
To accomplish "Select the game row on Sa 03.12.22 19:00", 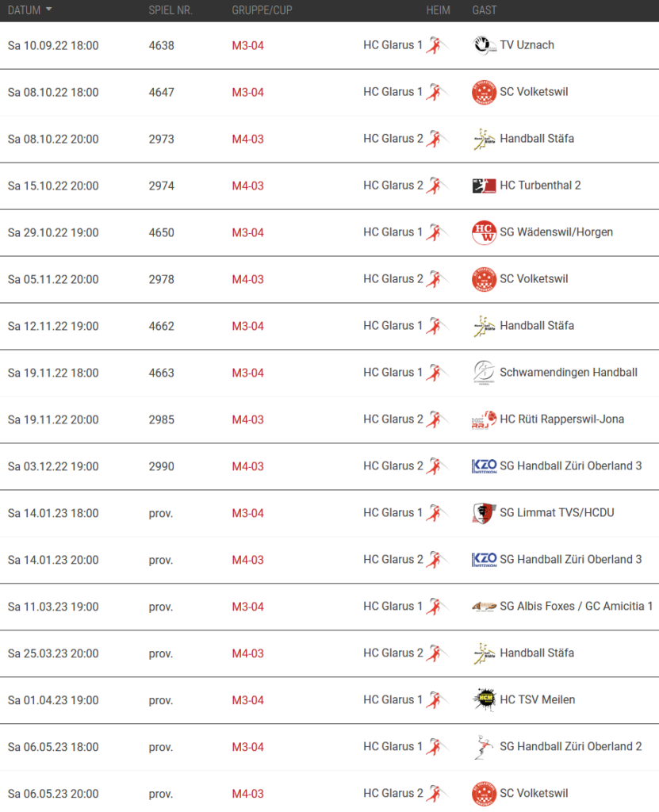I will click(330, 466).
